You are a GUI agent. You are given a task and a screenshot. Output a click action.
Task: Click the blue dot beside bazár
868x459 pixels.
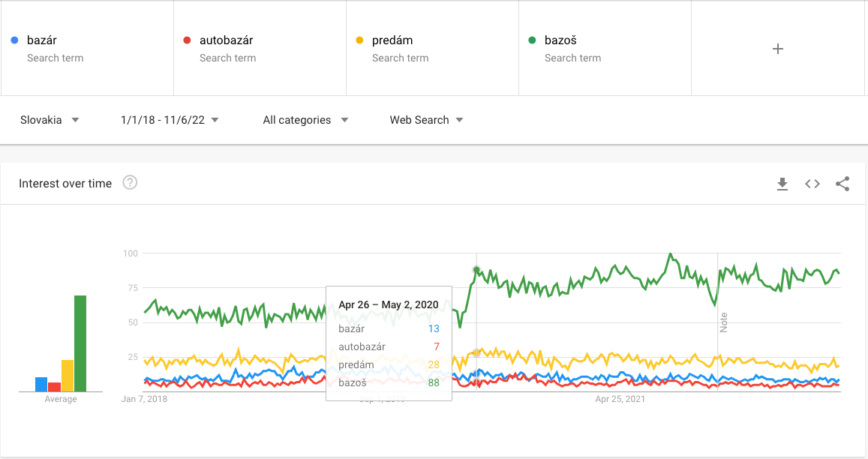tap(14, 40)
